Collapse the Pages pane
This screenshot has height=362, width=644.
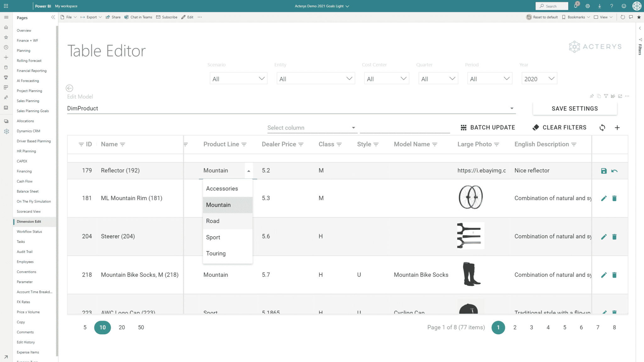click(x=53, y=17)
